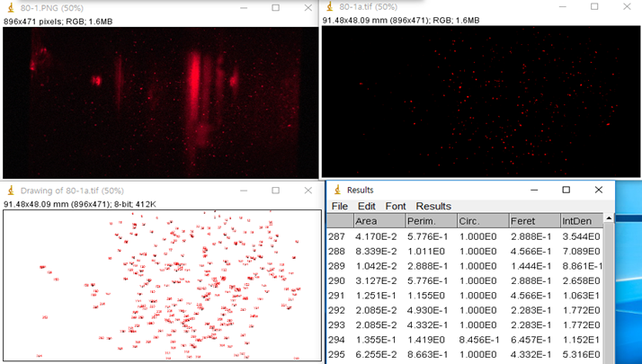The height and width of the screenshot is (364, 642).
Task: Click IntDen value 5.316E0 in row 295
Action: click(x=582, y=354)
